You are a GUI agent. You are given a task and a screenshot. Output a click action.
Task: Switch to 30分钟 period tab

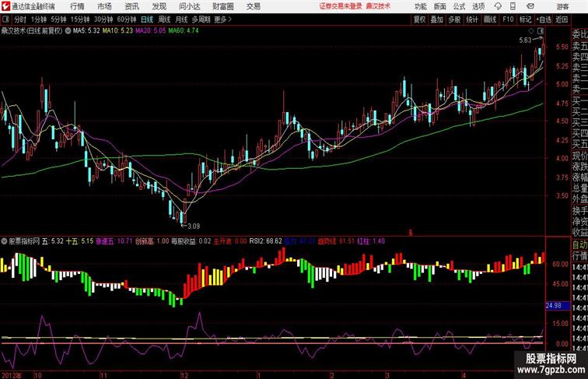(103, 19)
